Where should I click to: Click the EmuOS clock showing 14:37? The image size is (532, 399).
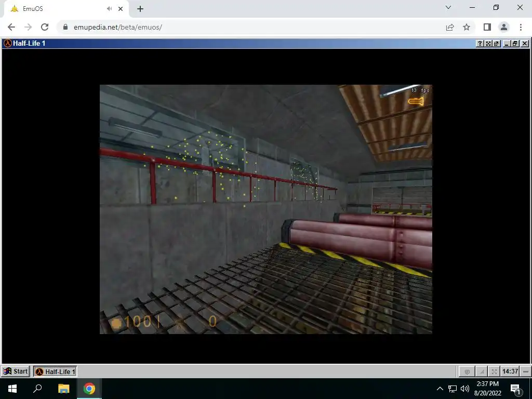tap(510, 371)
